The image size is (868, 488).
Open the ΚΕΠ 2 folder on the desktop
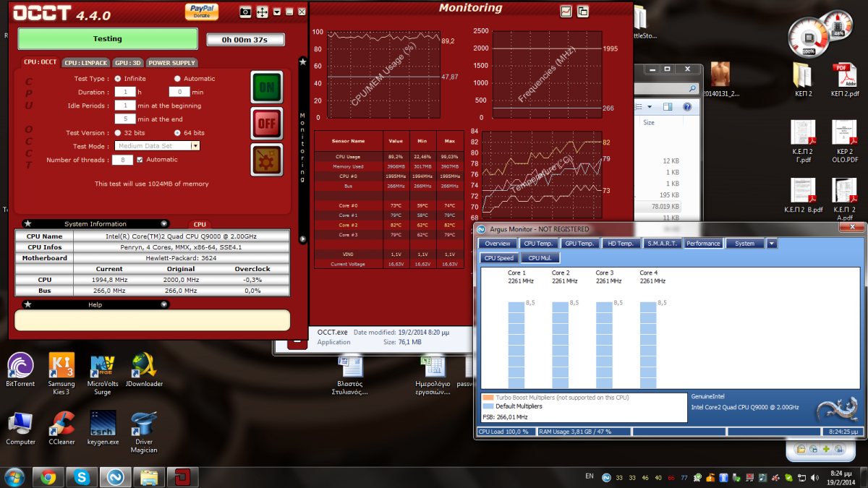(x=802, y=80)
